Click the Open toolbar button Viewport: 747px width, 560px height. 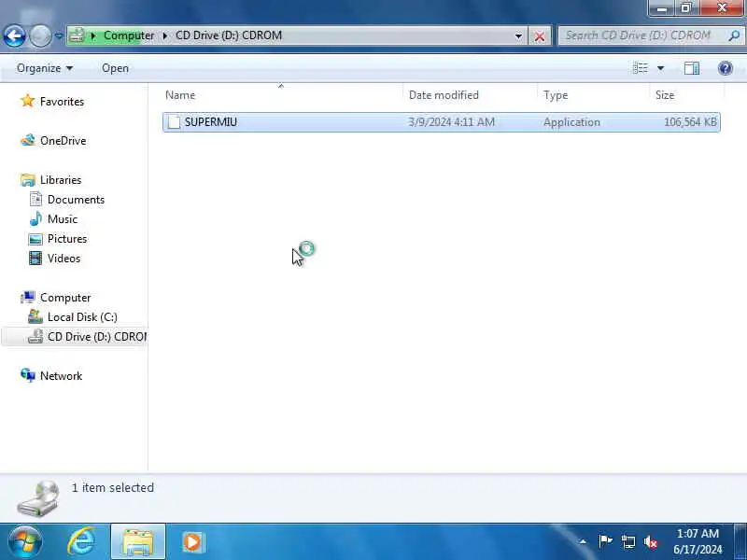(115, 68)
